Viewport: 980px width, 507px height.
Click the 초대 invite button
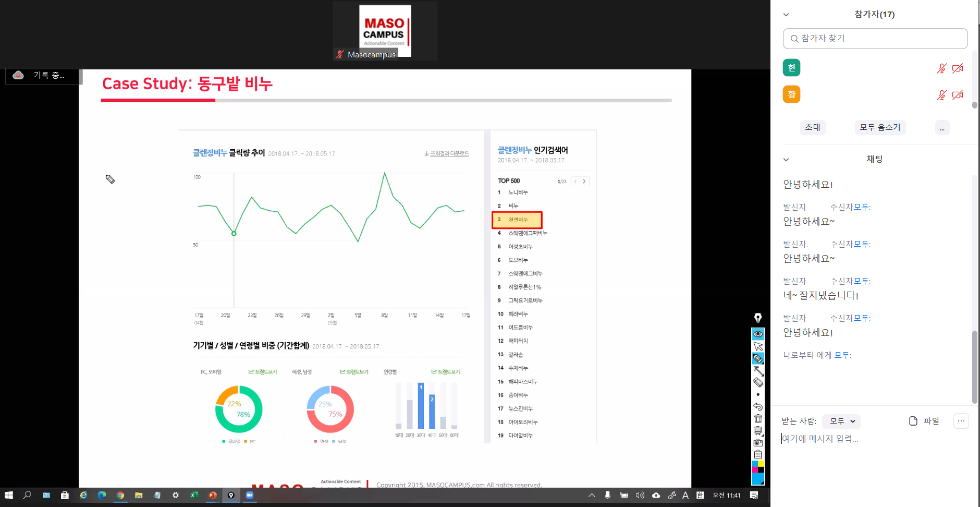[x=812, y=127]
